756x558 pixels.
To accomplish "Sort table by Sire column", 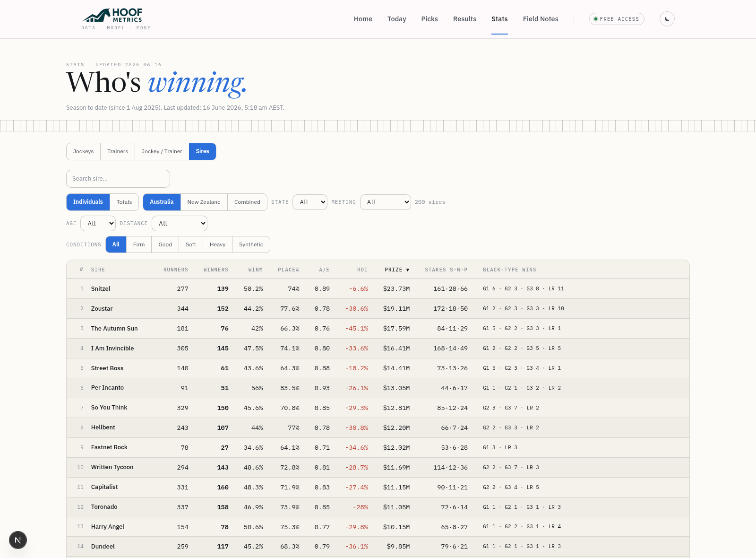I will [98, 270].
